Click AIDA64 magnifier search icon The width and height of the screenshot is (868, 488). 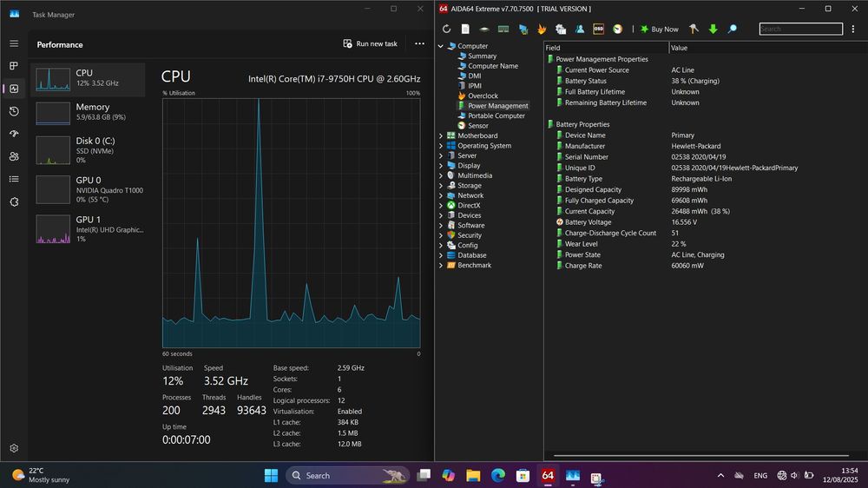(x=732, y=29)
